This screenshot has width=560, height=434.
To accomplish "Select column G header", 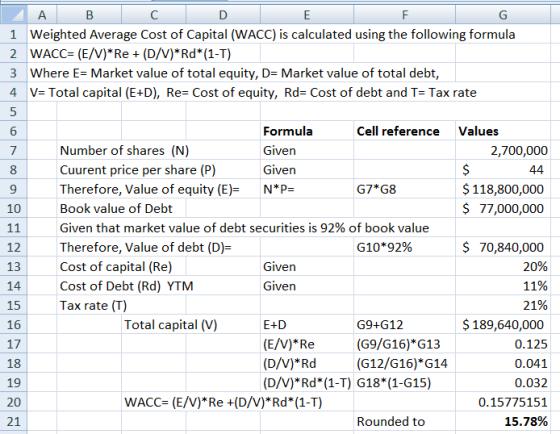I will [x=503, y=15].
